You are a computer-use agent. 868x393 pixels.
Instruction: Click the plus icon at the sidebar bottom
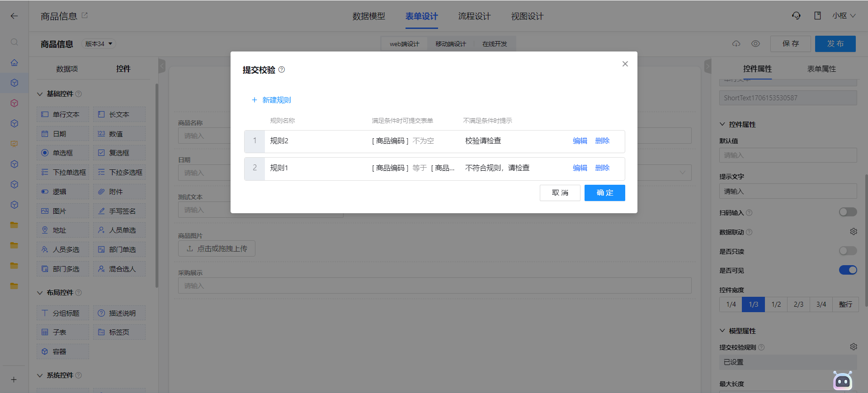tap(14, 379)
